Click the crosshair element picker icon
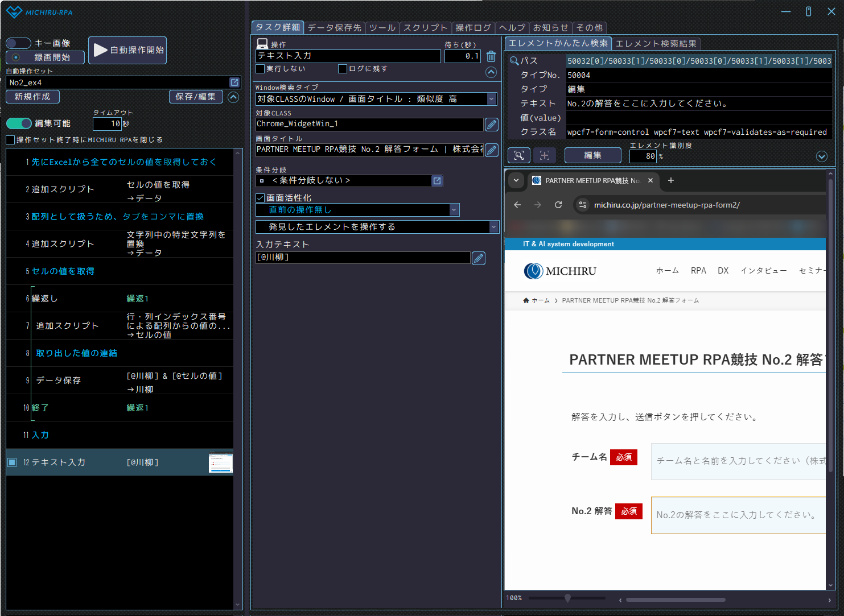This screenshot has height=616, width=844. [545, 155]
